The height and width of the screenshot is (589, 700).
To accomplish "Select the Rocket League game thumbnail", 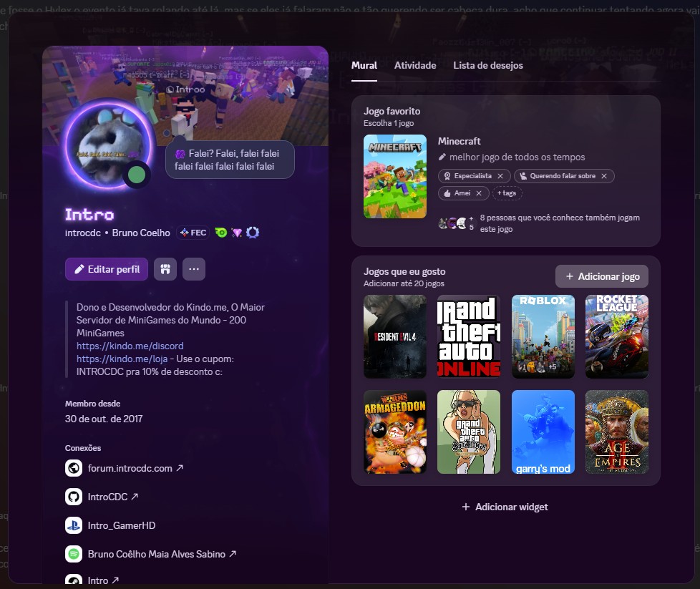I will click(x=616, y=336).
